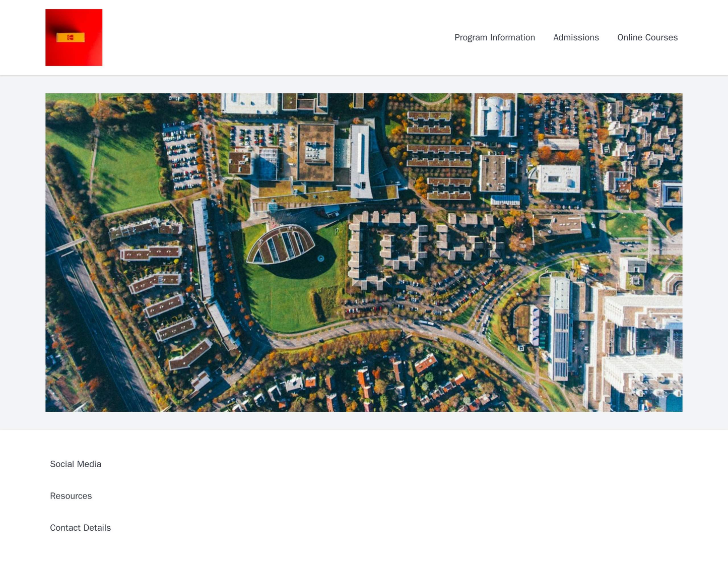Viewport: 728px width, 562px height.
Task: Select Online Courses in the header navigation
Action: click(647, 37)
